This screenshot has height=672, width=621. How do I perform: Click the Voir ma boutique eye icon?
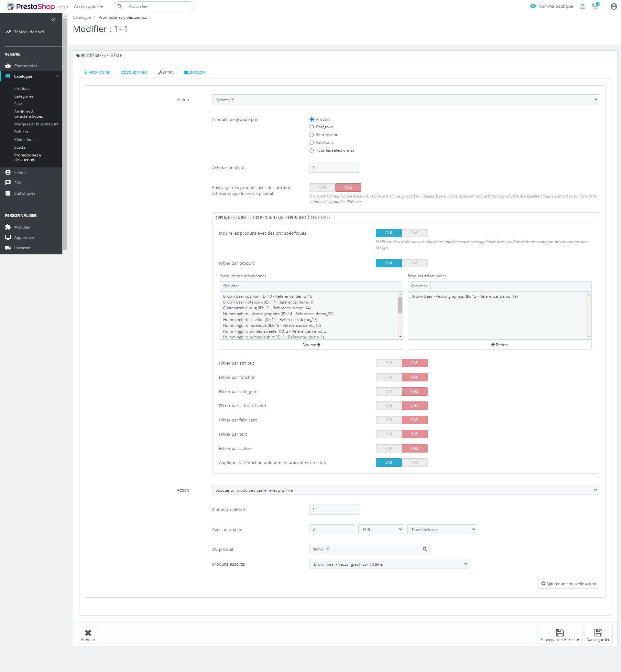[533, 6]
